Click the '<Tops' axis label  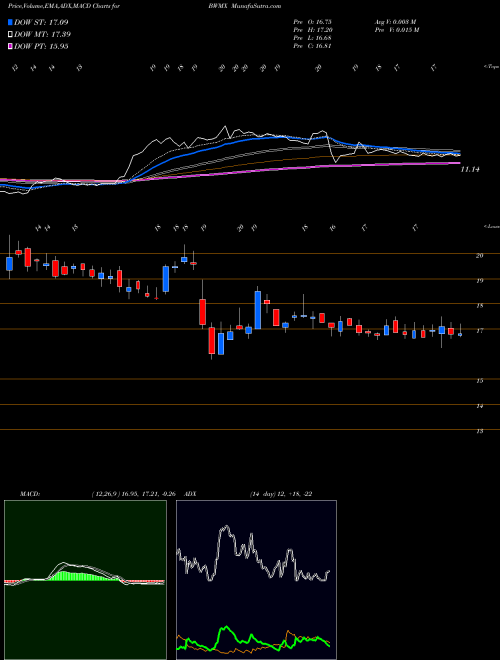pos(491,67)
